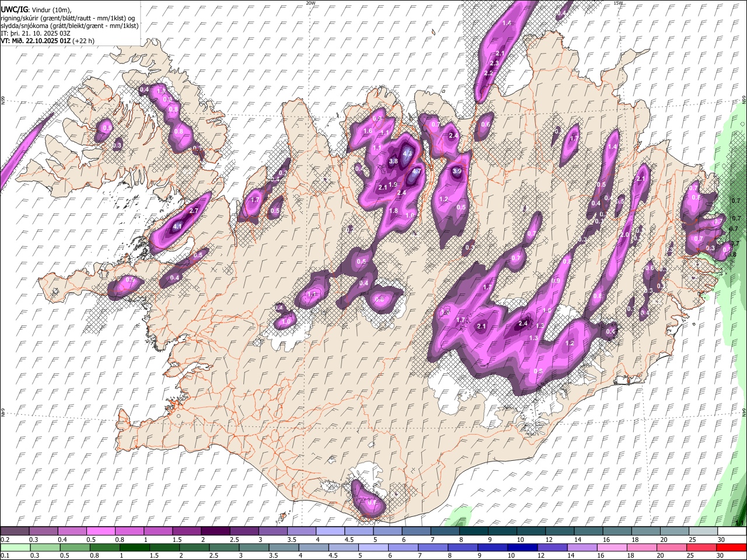Click the '30' label in the upper legend row
The width and height of the screenshot is (747, 560).
tap(721, 540)
